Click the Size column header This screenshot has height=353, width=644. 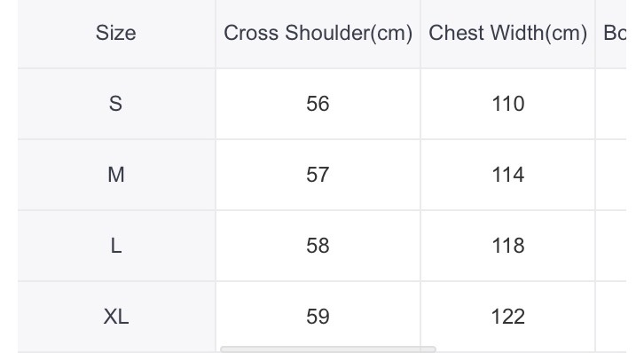pyautogui.click(x=116, y=33)
